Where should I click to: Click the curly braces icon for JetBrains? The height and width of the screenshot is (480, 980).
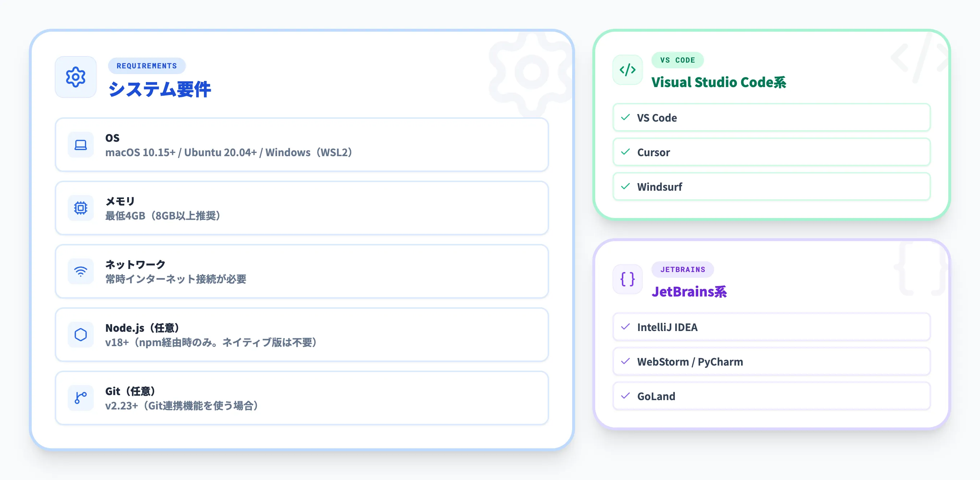627,279
